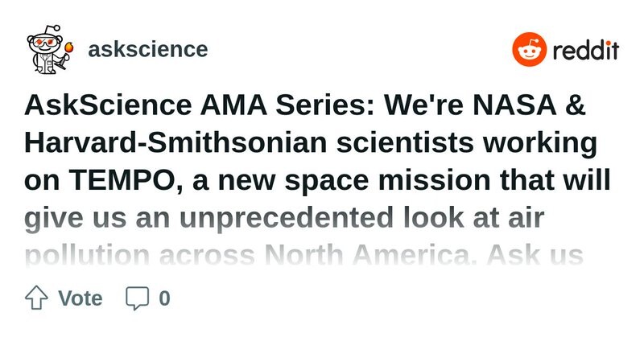Click the Vote label
The height and width of the screenshot is (337, 644).
click(x=80, y=298)
